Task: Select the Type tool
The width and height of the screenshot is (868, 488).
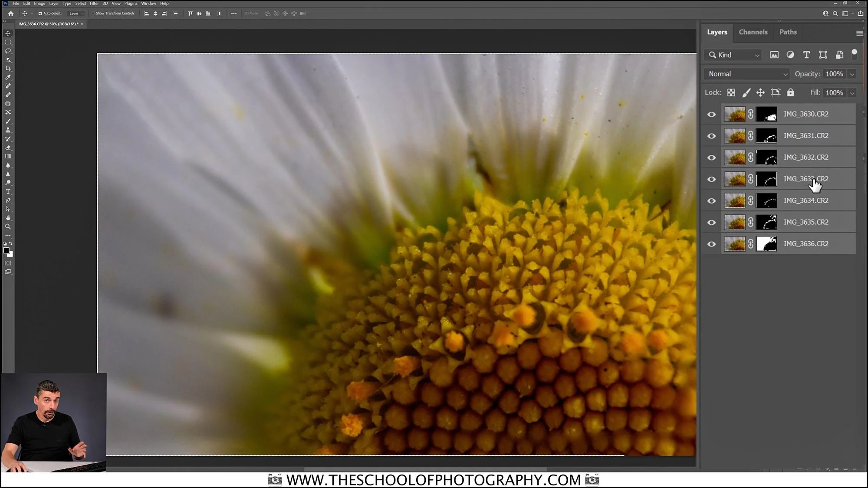Action: coord(8,191)
